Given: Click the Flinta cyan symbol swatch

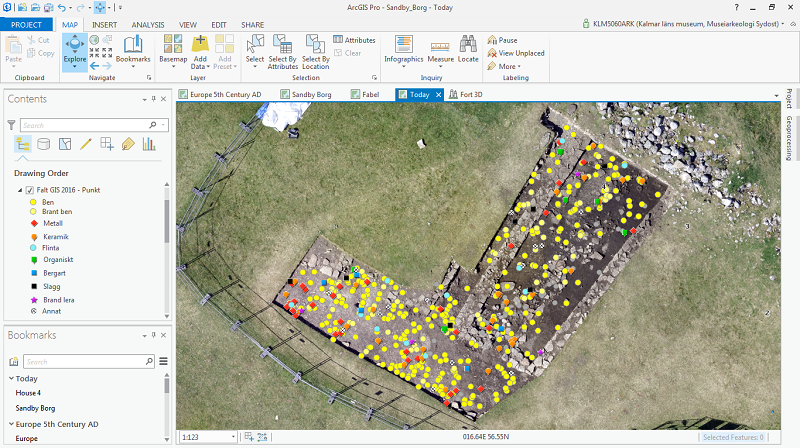Looking at the screenshot, I should (33, 248).
